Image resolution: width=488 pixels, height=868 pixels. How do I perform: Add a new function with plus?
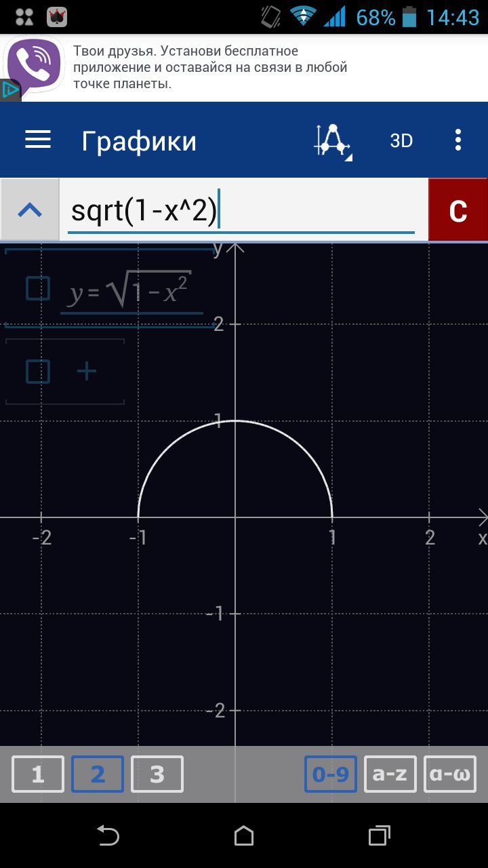tap(87, 372)
